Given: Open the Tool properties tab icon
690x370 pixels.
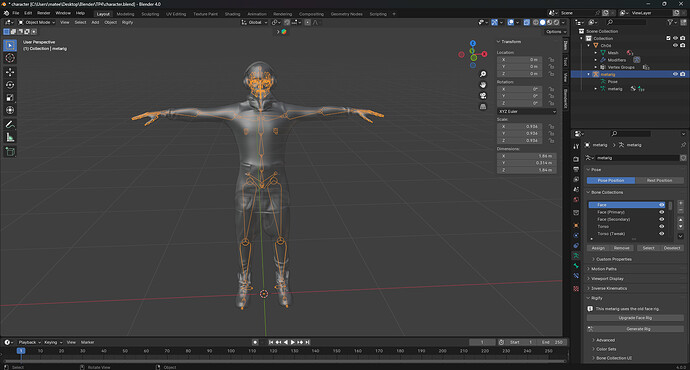Looking at the screenshot, I should coord(576,147).
